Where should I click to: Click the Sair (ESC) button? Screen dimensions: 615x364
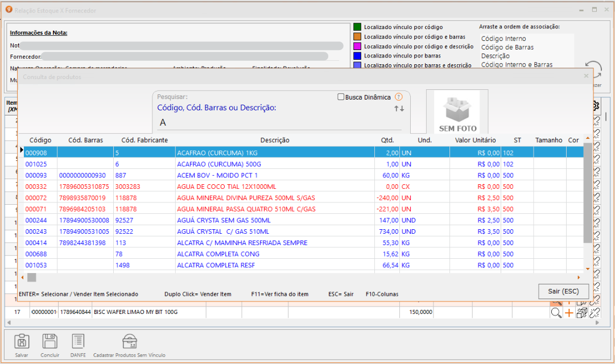[563, 291]
